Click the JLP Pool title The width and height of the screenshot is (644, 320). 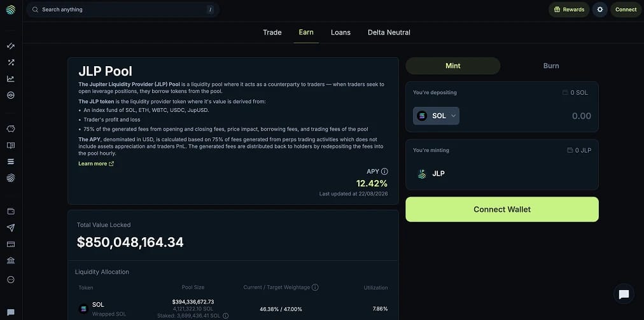click(105, 71)
